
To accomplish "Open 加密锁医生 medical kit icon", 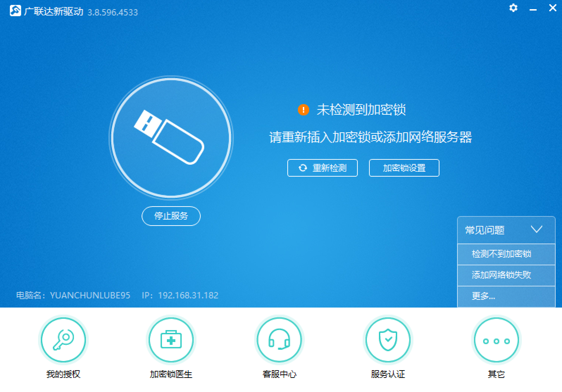I will (x=171, y=340).
